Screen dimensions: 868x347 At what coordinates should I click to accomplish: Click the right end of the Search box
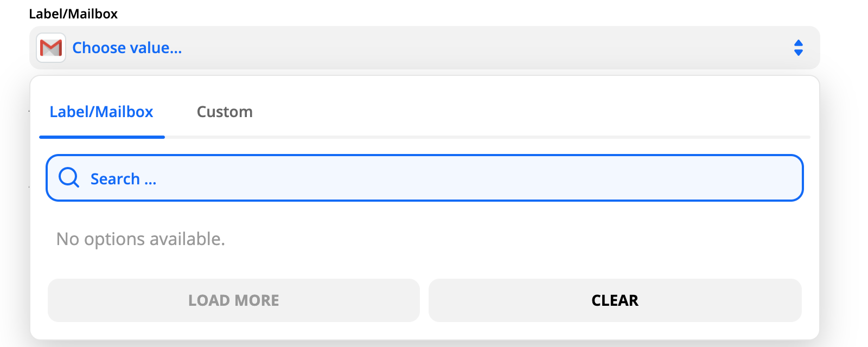(x=781, y=178)
